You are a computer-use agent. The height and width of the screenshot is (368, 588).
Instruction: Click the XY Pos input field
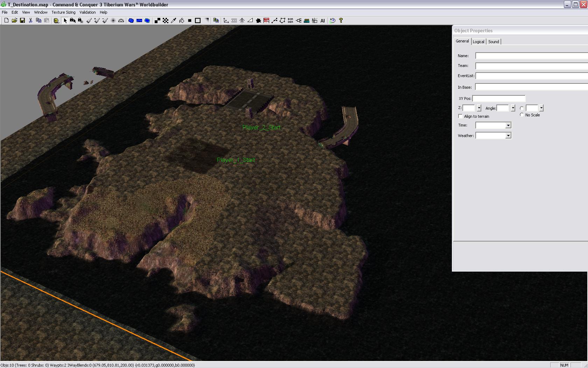(499, 98)
